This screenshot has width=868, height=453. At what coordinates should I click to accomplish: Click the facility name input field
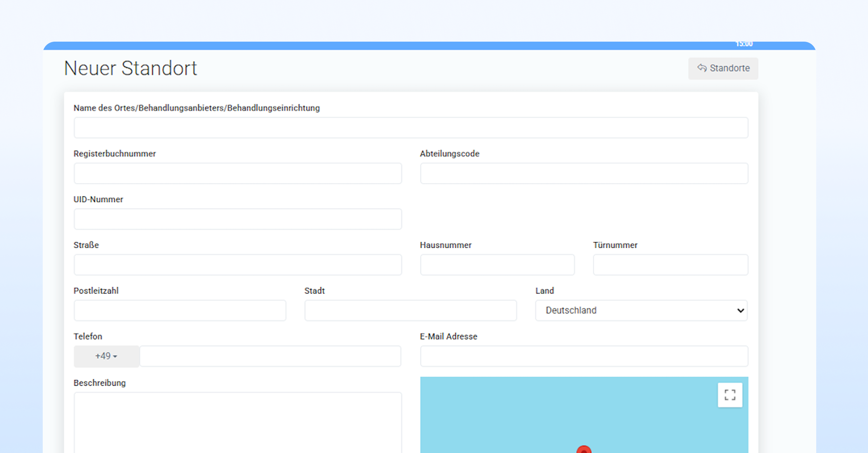pyautogui.click(x=411, y=127)
